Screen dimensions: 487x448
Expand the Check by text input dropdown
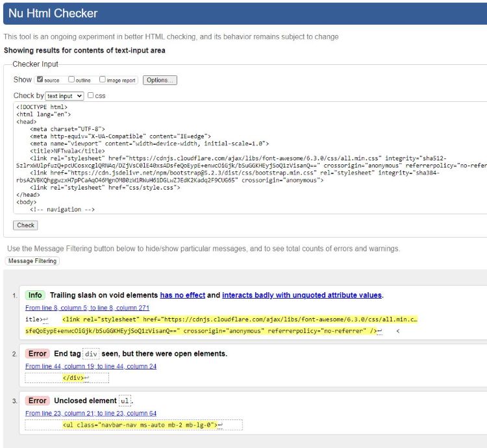point(65,96)
